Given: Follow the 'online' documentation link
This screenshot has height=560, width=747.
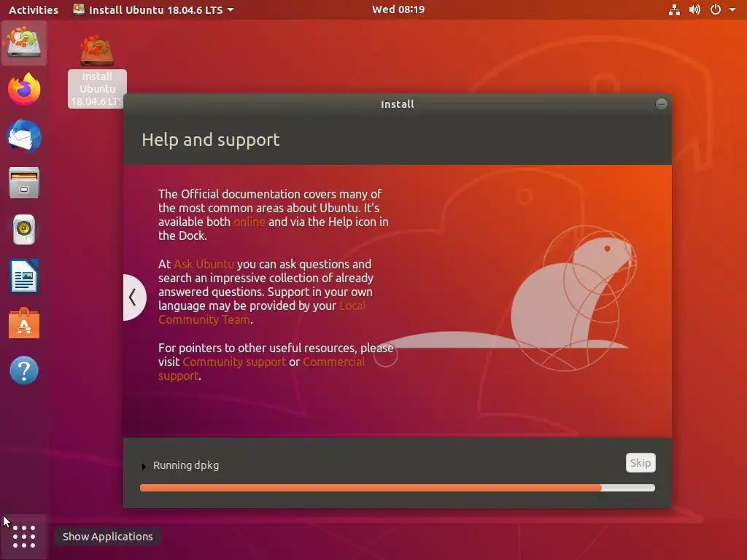Looking at the screenshot, I should [x=249, y=222].
